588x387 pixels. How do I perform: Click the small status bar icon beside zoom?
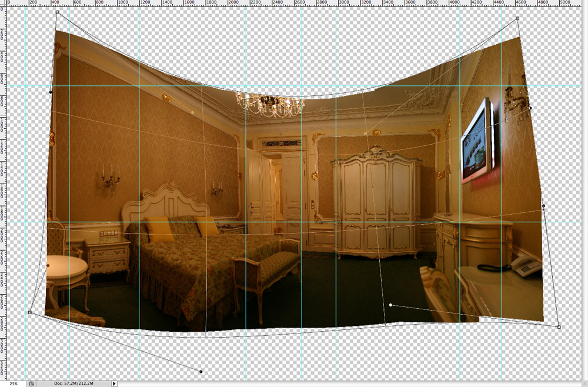31,383
